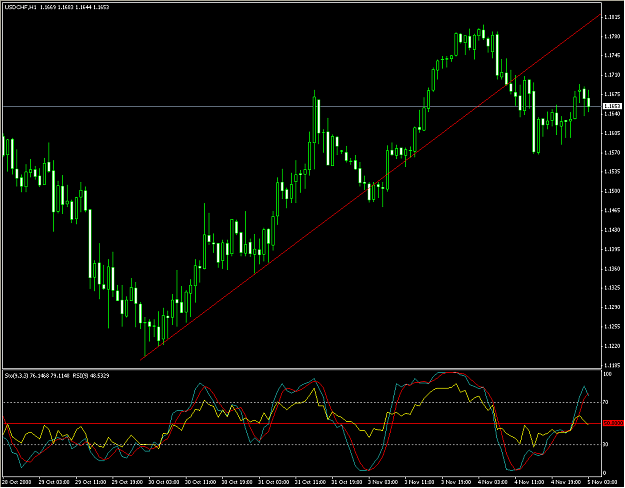Click the time axis label 28 Oct 2008
The image size is (625, 488).
[17, 482]
